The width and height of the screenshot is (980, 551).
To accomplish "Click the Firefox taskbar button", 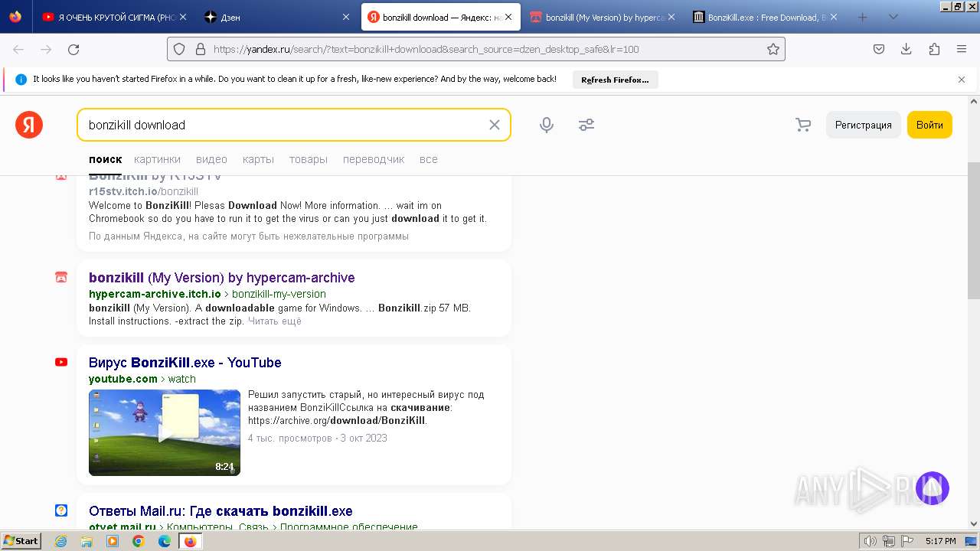I will (x=190, y=541).
